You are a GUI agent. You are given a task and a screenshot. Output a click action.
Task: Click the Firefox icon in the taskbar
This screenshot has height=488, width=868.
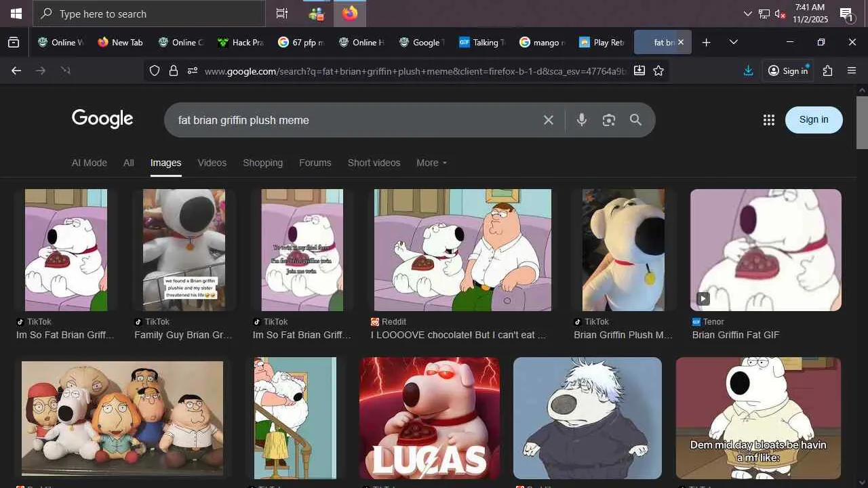350,14
